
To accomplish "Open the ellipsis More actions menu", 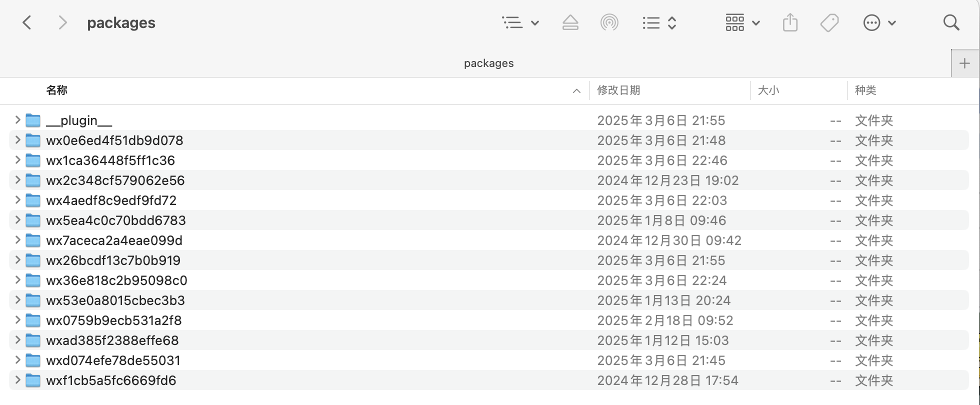I will 879,23.
